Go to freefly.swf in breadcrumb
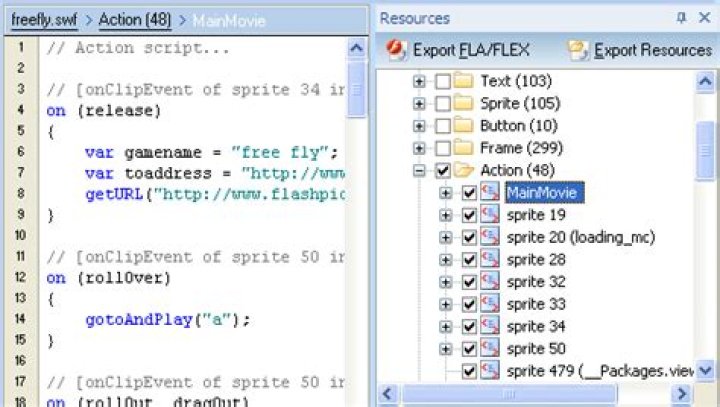 point(44,20)
